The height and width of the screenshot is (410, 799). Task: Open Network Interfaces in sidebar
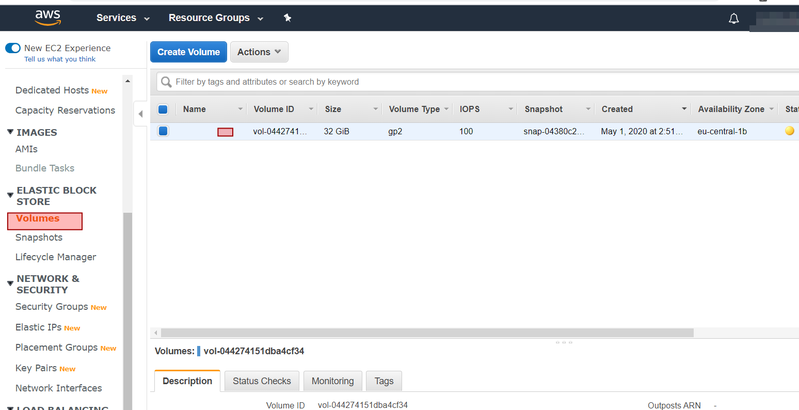pyautogui.click(x=59, y=388)
